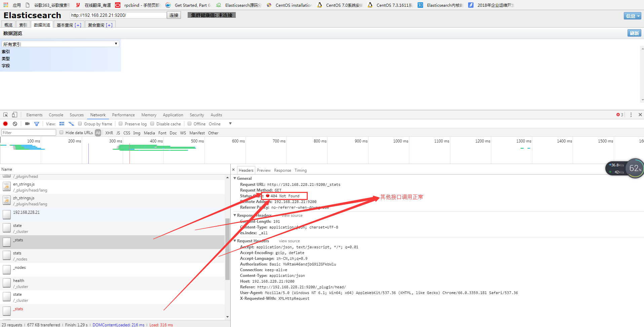This screenshot has height=327, width=644.
Task: Open the CentOS installation bookmark
Action: (x=289, y=5)
